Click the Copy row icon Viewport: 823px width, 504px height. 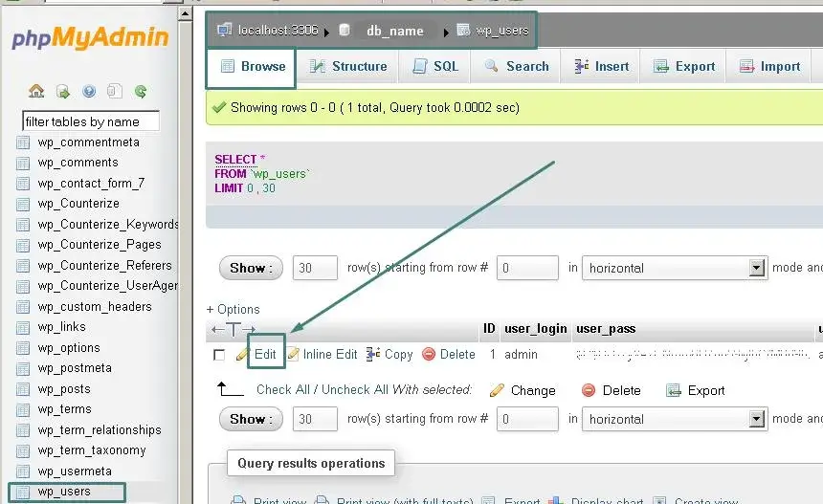click(x=373, y=354)
